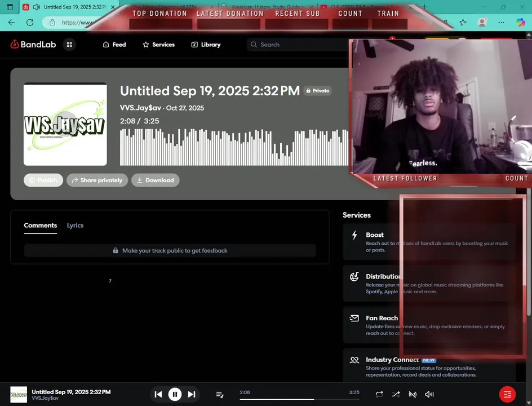
Task: Go back in the browser
Action: [x=11, y=23]
